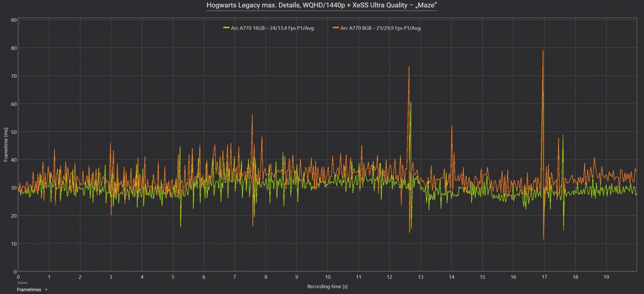Click the 10 tick on the time axis
The width and height of the screenshot is (644, 294).
(x=328, y=277)
